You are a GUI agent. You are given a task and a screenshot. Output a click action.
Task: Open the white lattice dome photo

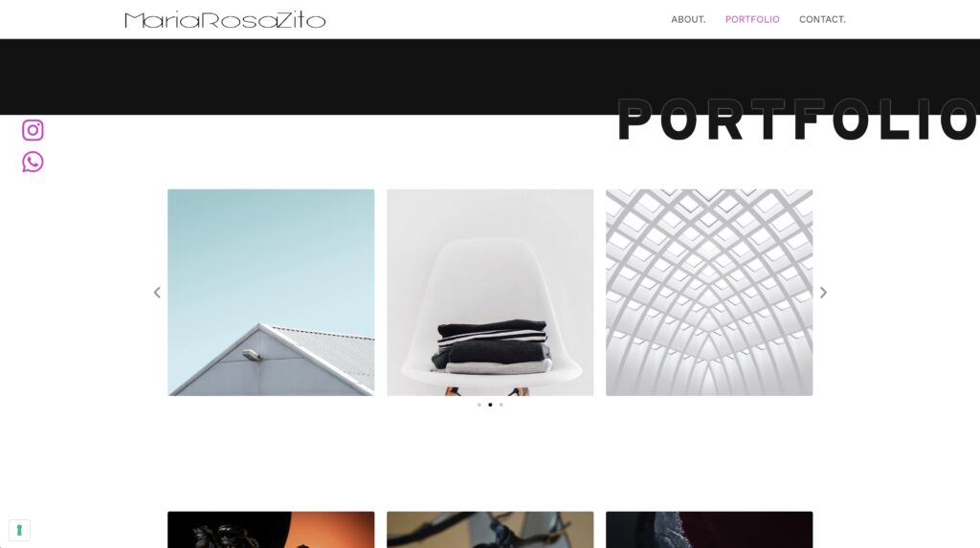[709, 293]
